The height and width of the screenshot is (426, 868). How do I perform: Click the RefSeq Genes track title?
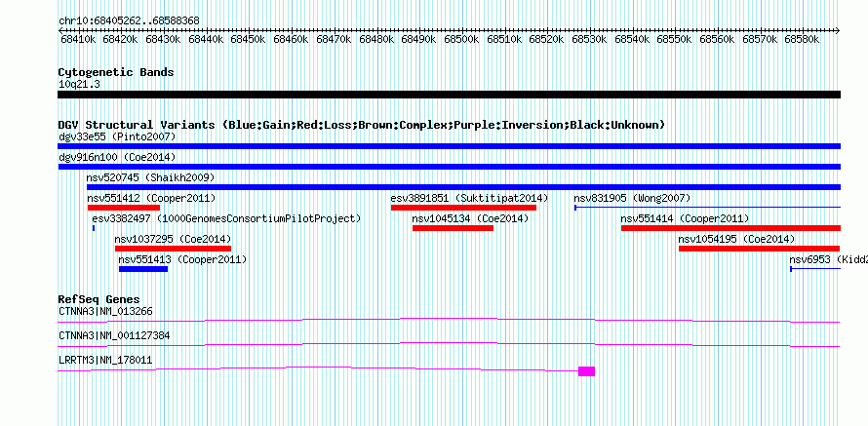[x=99, y=300]
